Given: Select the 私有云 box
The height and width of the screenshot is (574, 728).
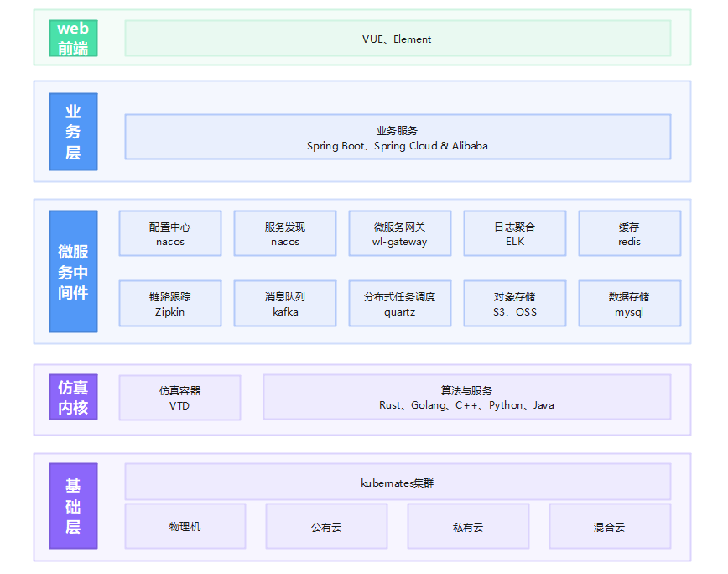Looking at the screenshot, I should coord(468,526).
